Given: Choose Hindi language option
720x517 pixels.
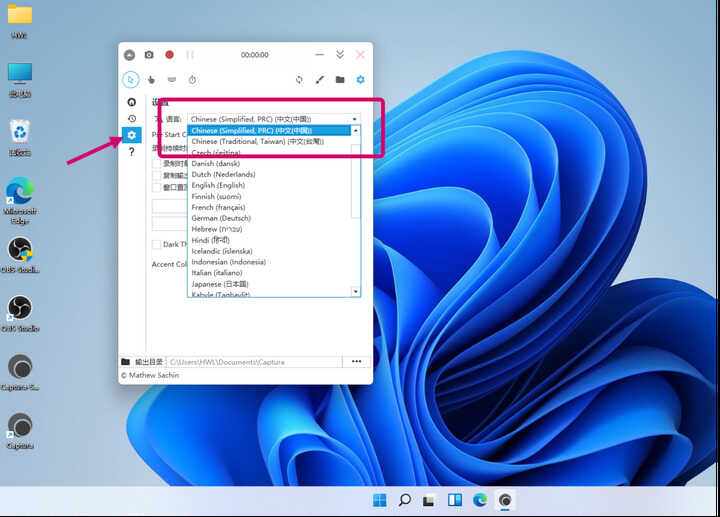Looking at the screenshot, I should [269, 240].
